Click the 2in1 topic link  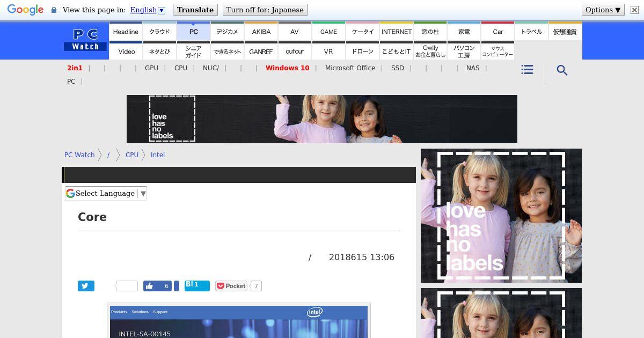pos(75,68)
